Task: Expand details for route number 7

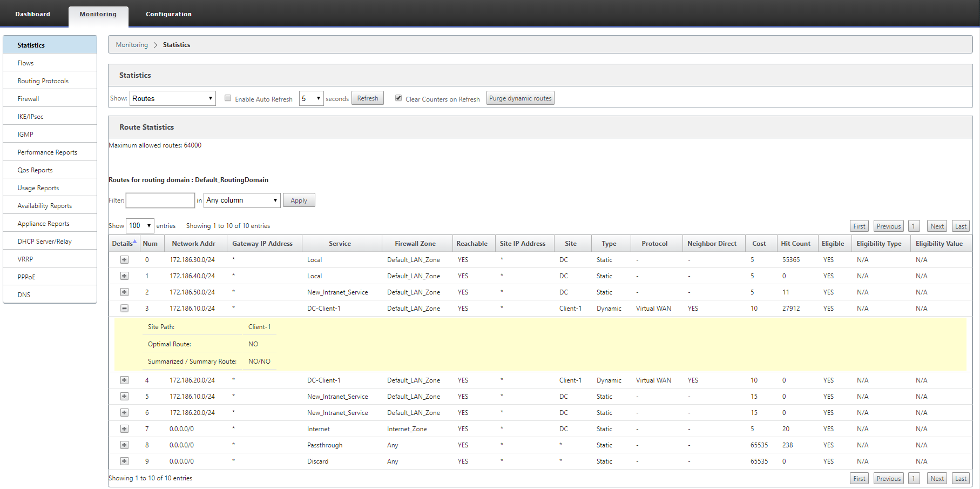Action: [124, 429]
